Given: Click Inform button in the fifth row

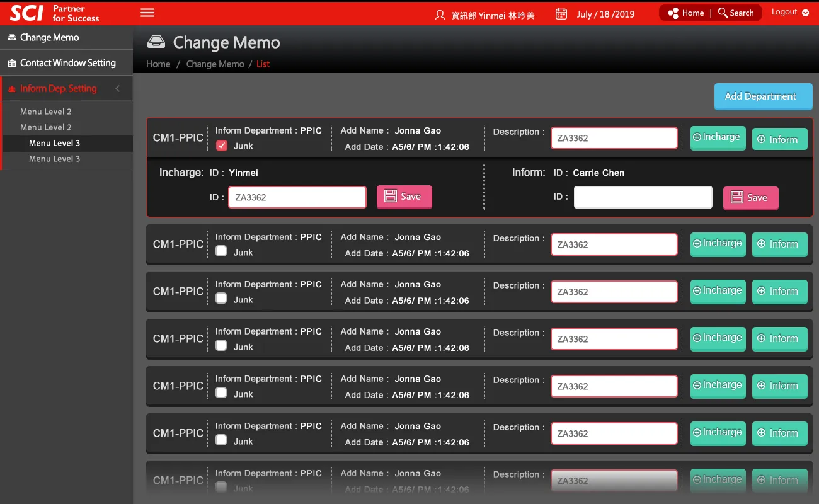Looking at the screenshot, I should [779, 386].
